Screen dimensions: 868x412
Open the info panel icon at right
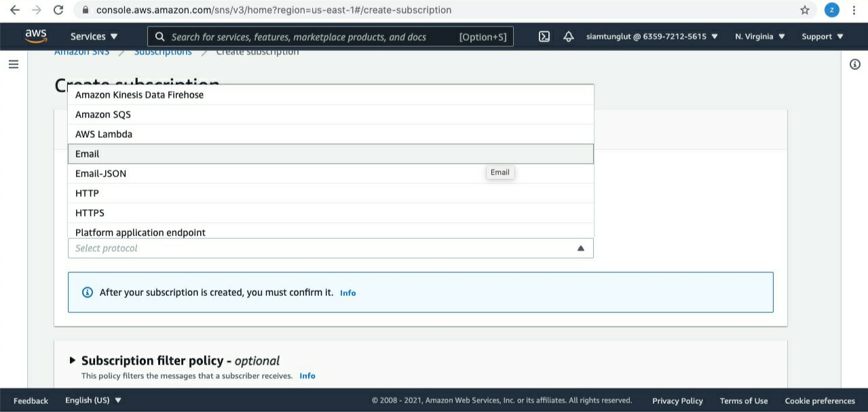click(x=855, y=64)
